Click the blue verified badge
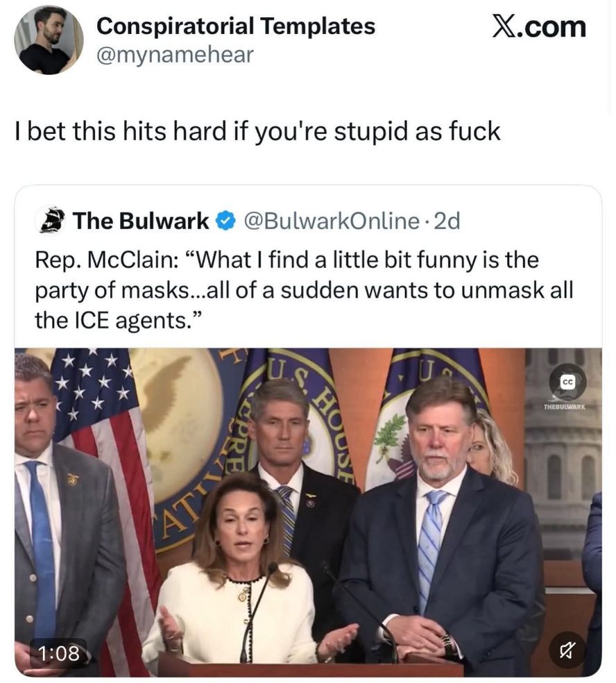 pos(226,221)
